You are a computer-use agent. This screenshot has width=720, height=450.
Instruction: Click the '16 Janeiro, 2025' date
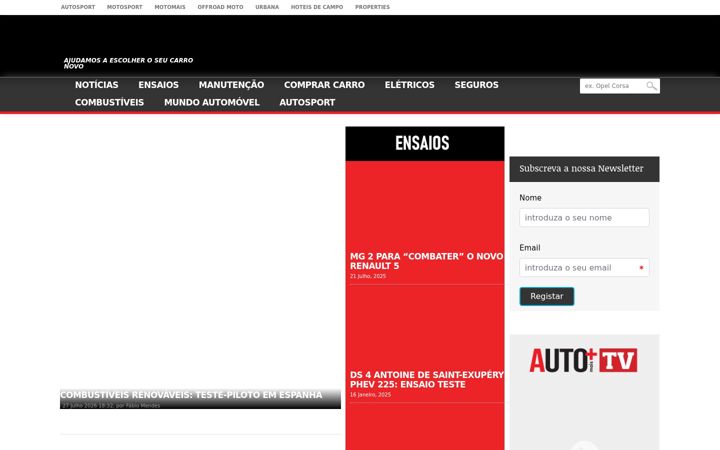pos(370,394)
